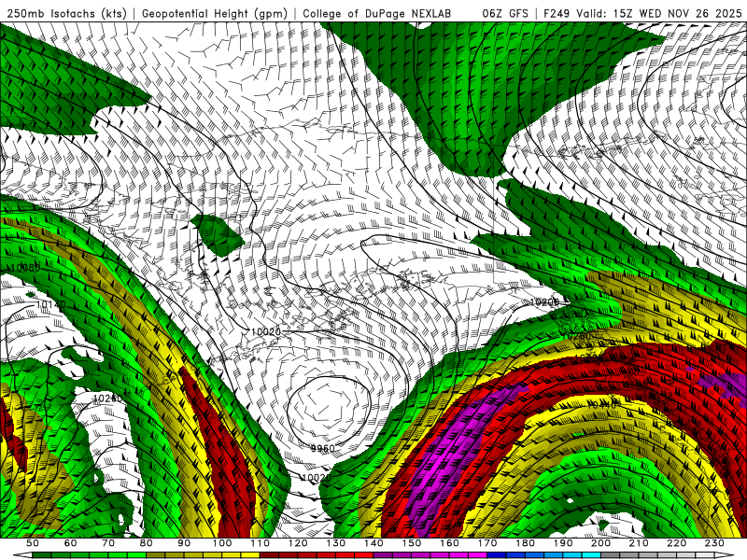Click the 10140 height contour label
The height and width of the screenshot is (560, 747).
50,304
